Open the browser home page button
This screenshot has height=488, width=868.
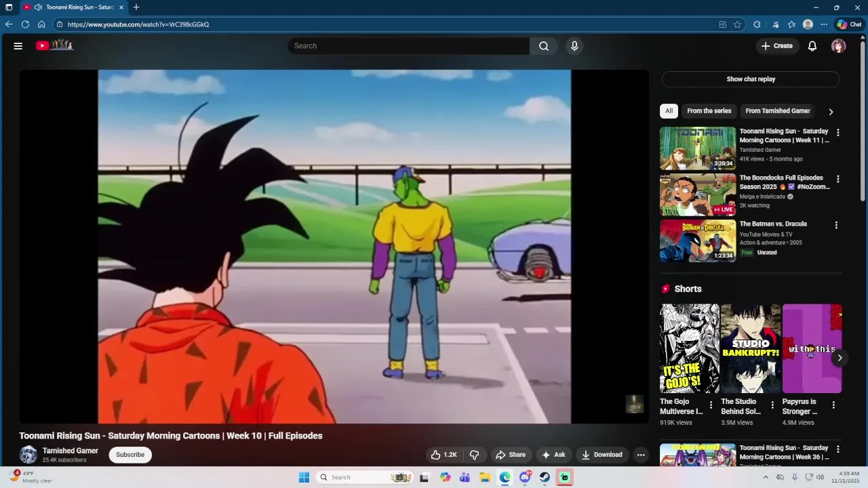coord(41,24)
